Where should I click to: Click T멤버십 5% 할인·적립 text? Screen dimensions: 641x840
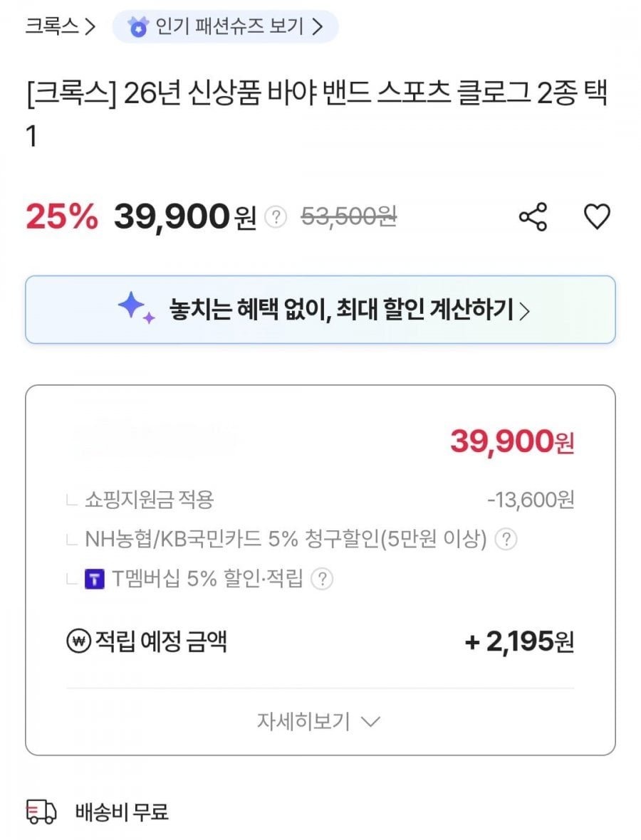208,579
